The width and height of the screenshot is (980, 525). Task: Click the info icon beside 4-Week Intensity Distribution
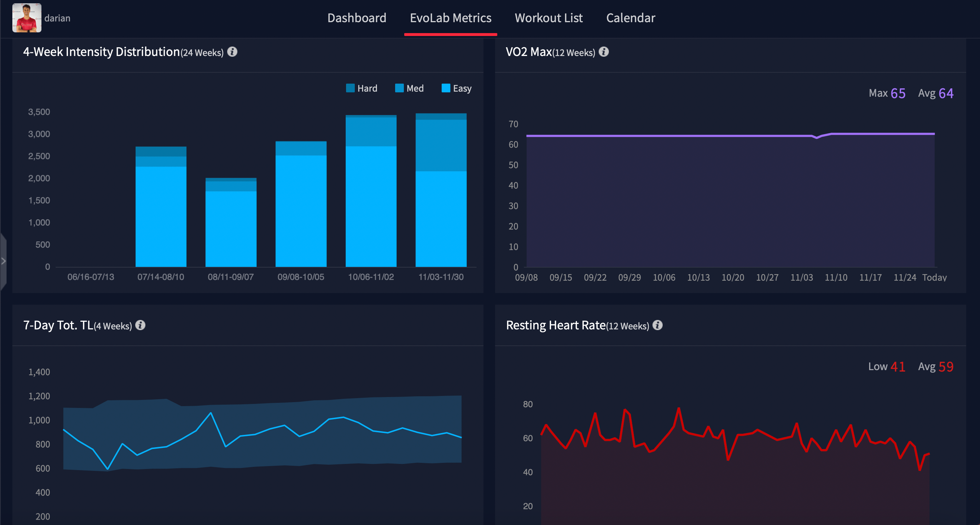[x=232, y=52]
